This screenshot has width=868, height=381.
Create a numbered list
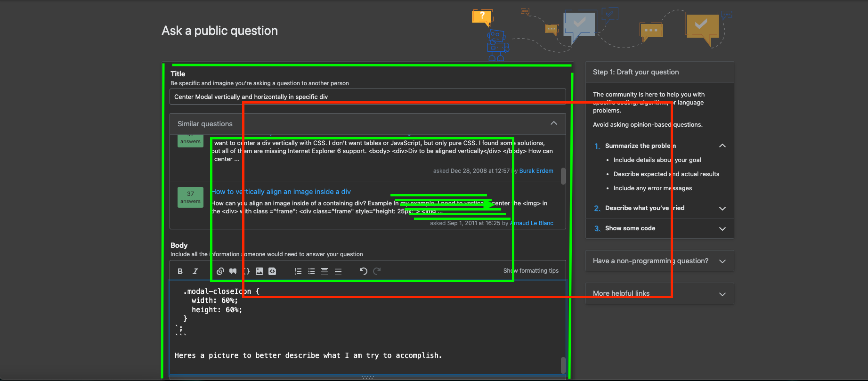(298, 271)
